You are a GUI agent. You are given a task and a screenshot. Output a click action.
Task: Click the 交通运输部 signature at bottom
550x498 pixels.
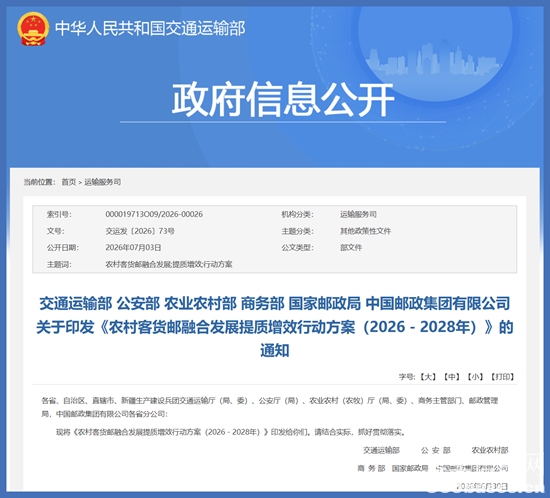381,450
